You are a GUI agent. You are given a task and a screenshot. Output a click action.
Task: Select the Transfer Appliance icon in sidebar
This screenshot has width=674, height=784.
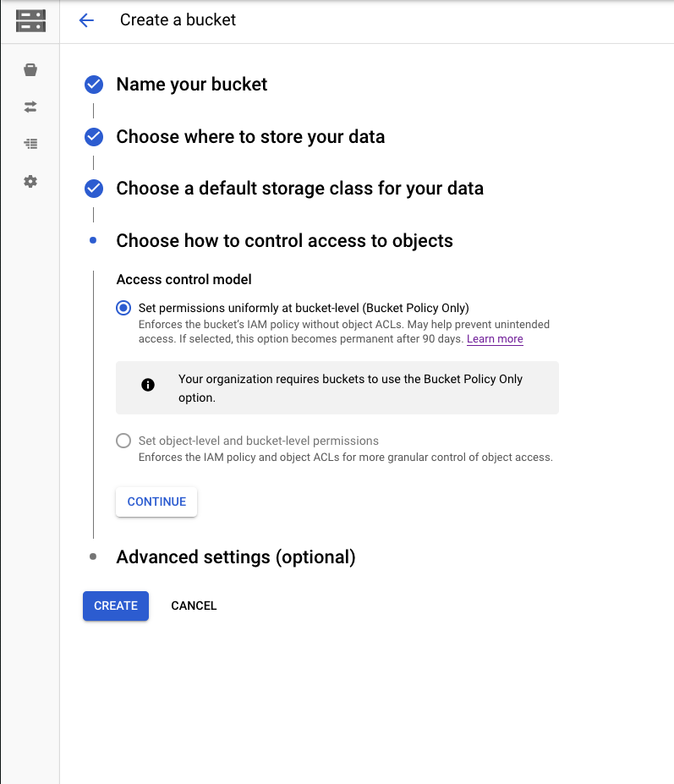tap(30, 144)
